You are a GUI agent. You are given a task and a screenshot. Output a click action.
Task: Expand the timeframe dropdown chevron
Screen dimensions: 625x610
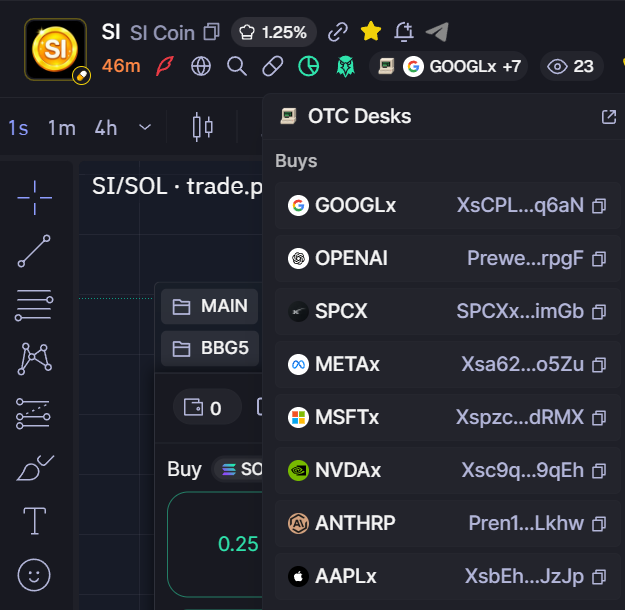145,128
